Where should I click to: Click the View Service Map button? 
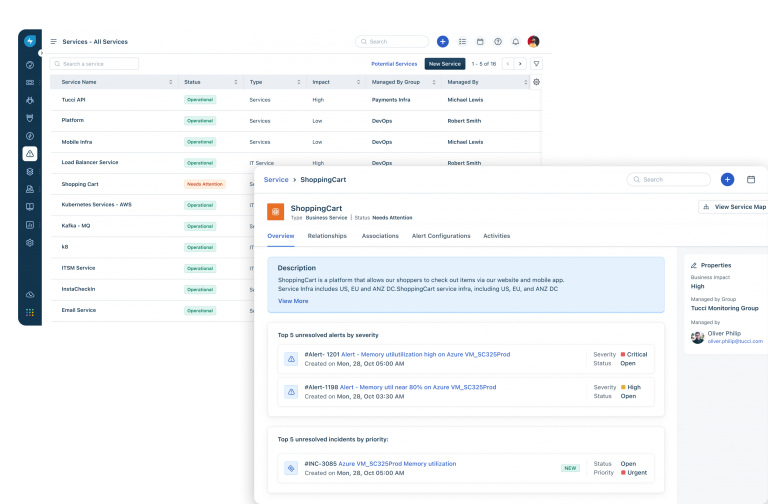(x=733, y=206)
